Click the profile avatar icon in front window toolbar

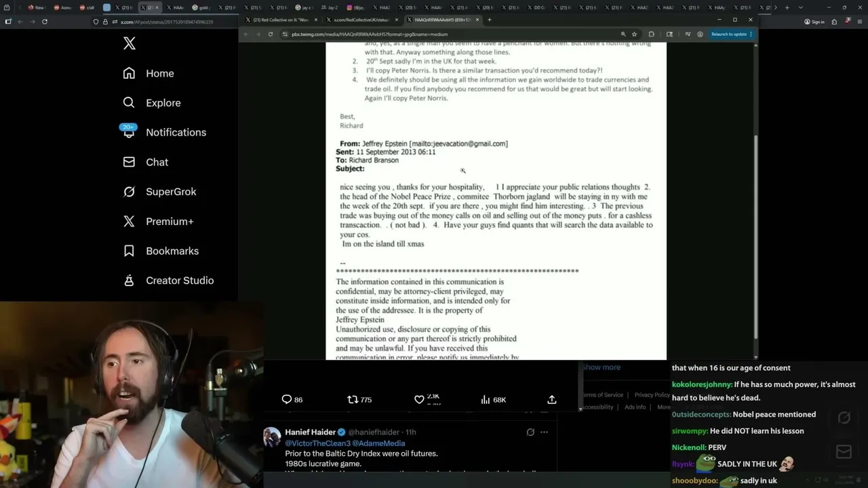tap(700, 34)
